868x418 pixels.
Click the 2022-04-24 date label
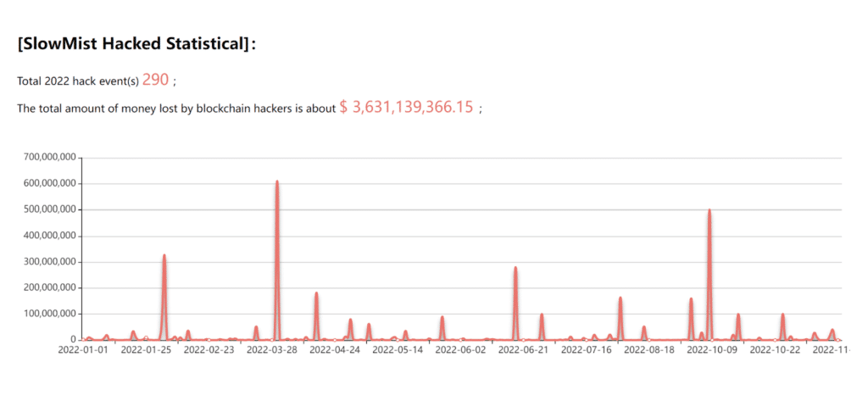point(335,348)
